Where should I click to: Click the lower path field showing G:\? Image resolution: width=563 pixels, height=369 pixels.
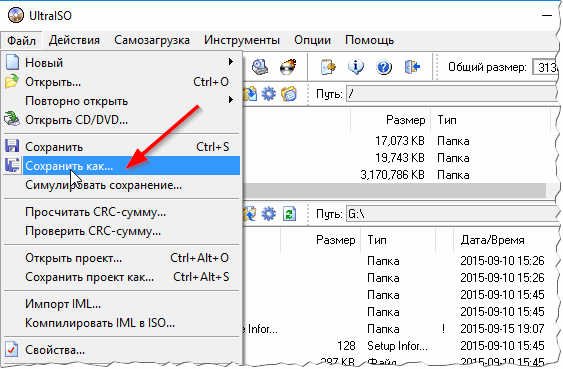[x=452, y=214]
